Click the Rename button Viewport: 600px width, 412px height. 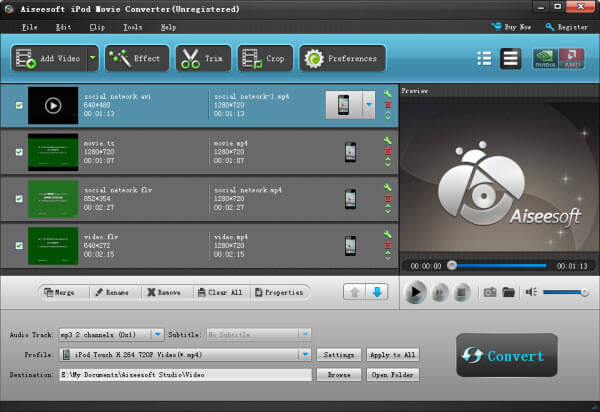tap(112, 293)
